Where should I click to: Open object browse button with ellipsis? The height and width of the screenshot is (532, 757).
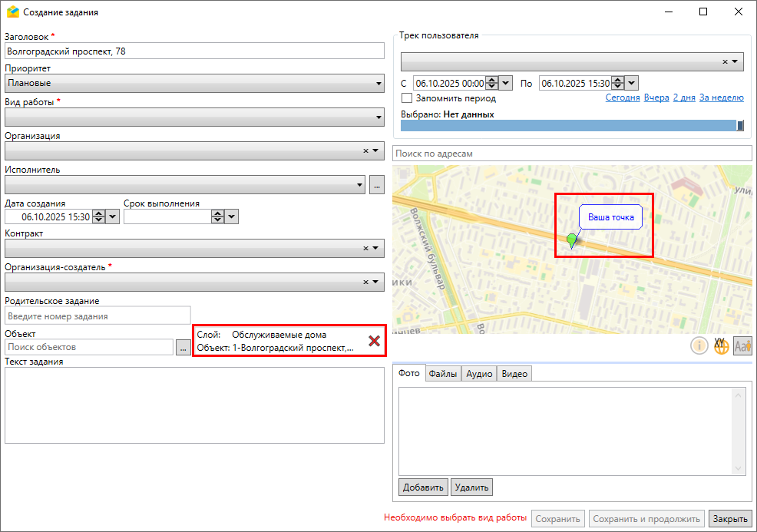pyautogui.click(x=183, y=348)
